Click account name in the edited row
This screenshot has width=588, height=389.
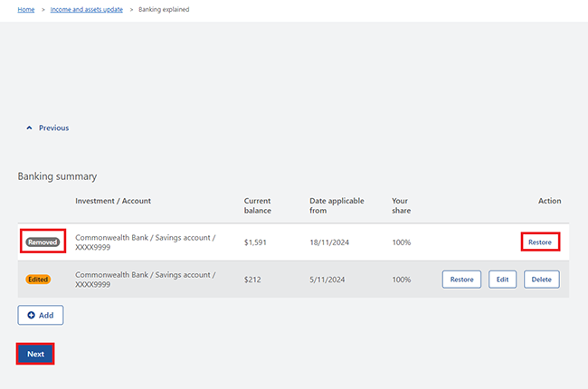146,280
